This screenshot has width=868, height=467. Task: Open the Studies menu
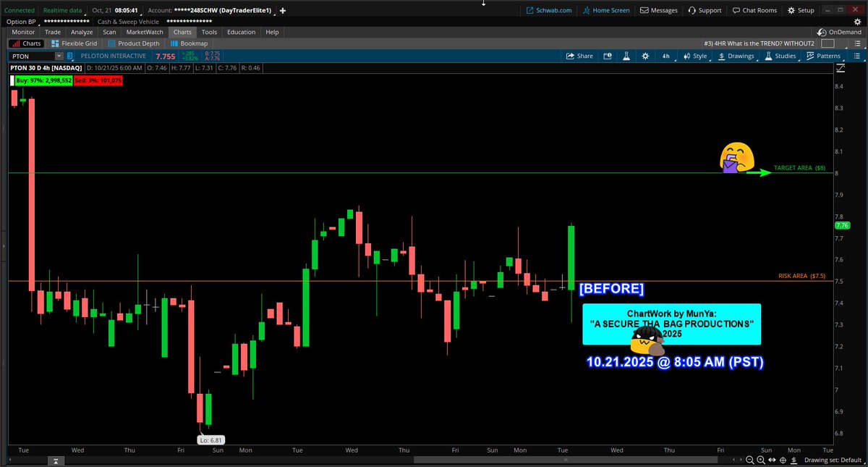click(780, 56)
